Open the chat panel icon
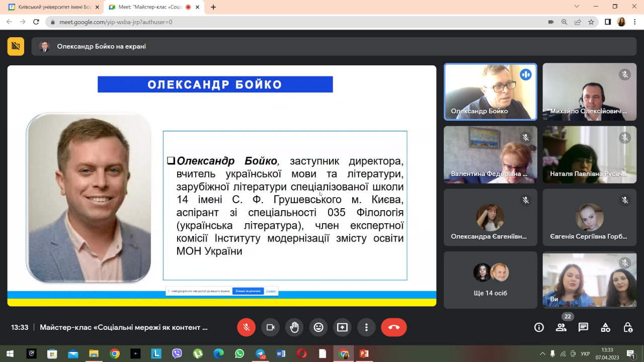 [583, 327]
